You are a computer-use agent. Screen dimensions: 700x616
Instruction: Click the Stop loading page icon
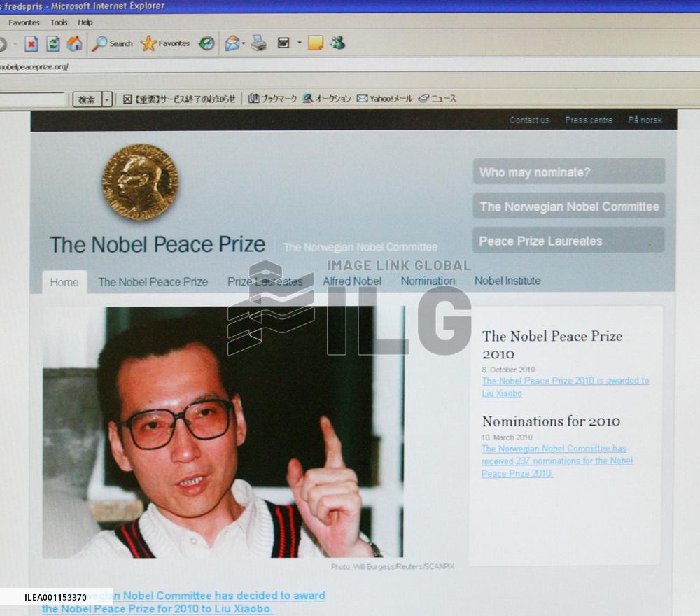31,43
